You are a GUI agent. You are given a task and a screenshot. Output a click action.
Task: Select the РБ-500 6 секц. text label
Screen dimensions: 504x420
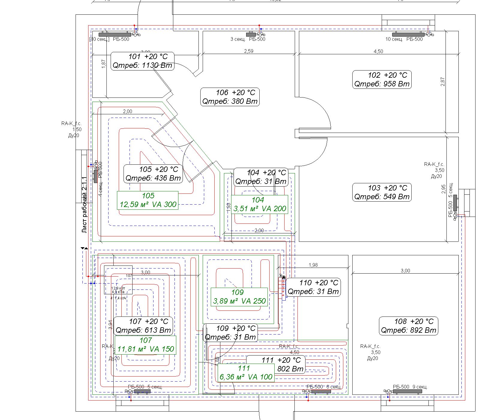coord(324,387)
